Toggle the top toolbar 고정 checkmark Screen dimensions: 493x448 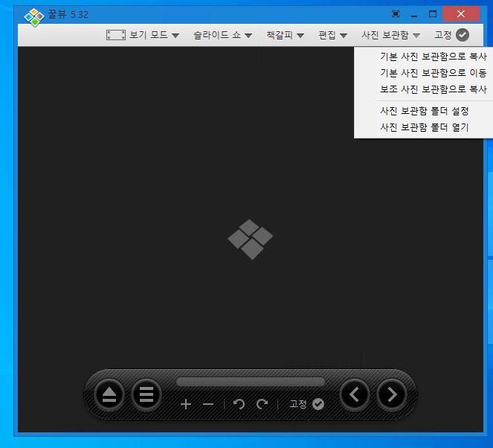point(463,35)
